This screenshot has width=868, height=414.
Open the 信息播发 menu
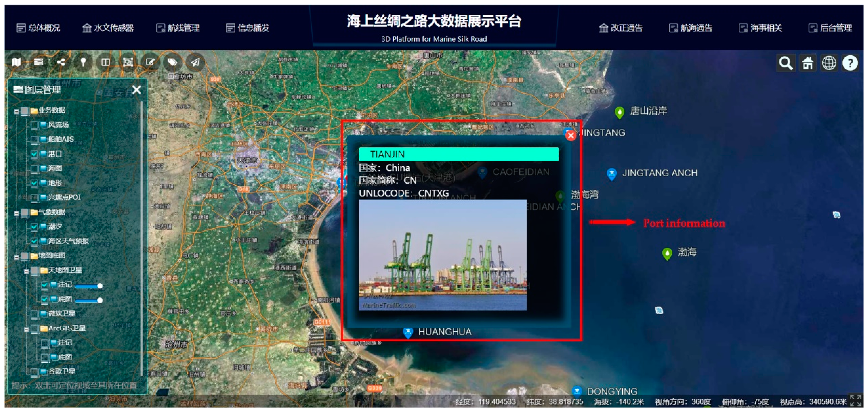click(248, 28)
